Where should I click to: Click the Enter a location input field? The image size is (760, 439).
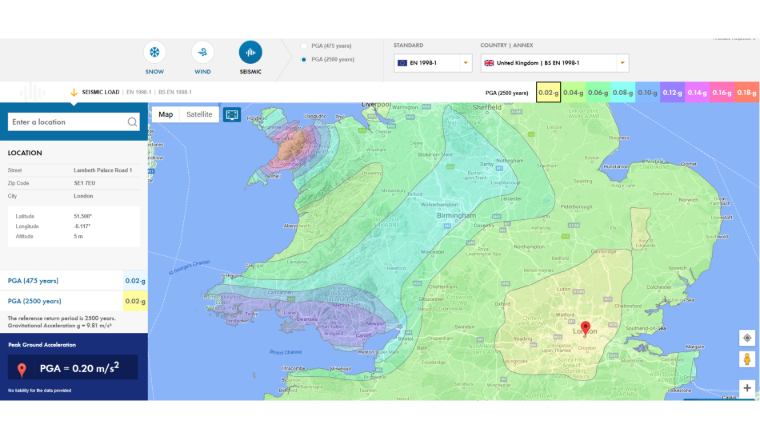pyautogui.click(x=74, y=122)
